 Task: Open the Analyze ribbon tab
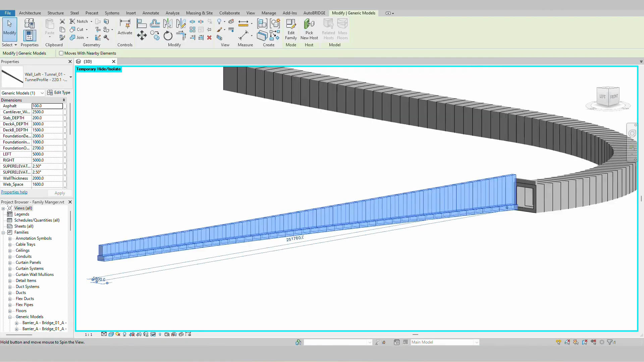point(172,13)
